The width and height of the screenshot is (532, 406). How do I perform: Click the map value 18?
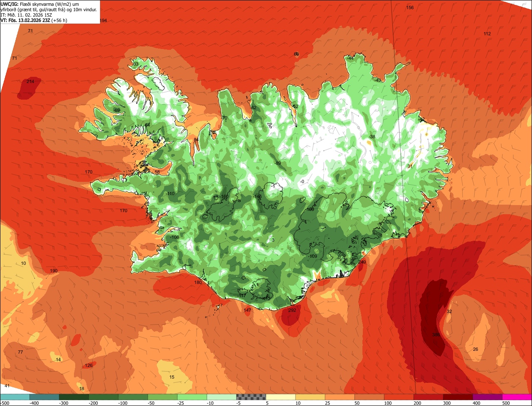[x=81, y=389]
